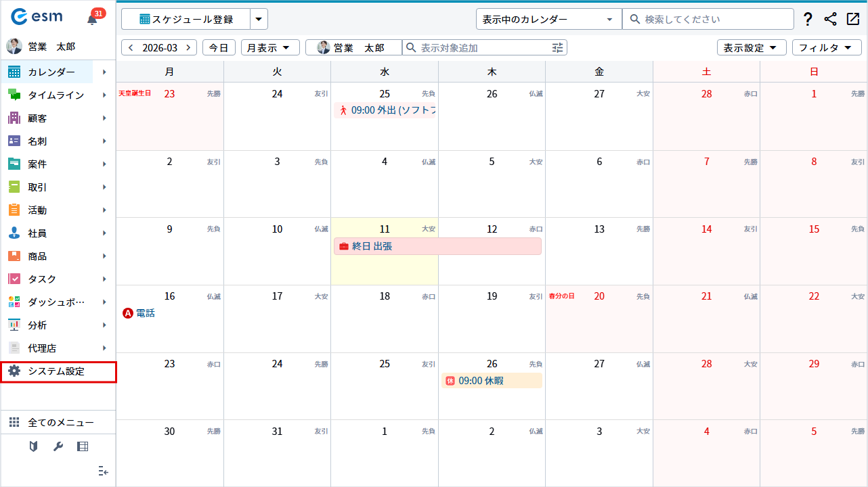Expand the スケジュール登録 dropdown arrow
Screen dimensions: 868x487
tap(259, 20)
